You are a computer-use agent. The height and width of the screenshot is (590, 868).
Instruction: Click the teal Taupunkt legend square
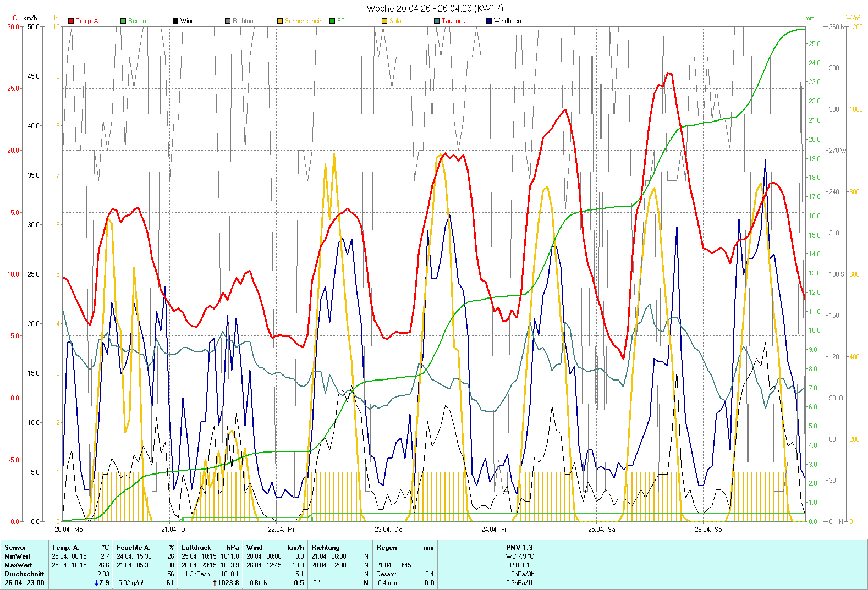[x=437, y=21]
